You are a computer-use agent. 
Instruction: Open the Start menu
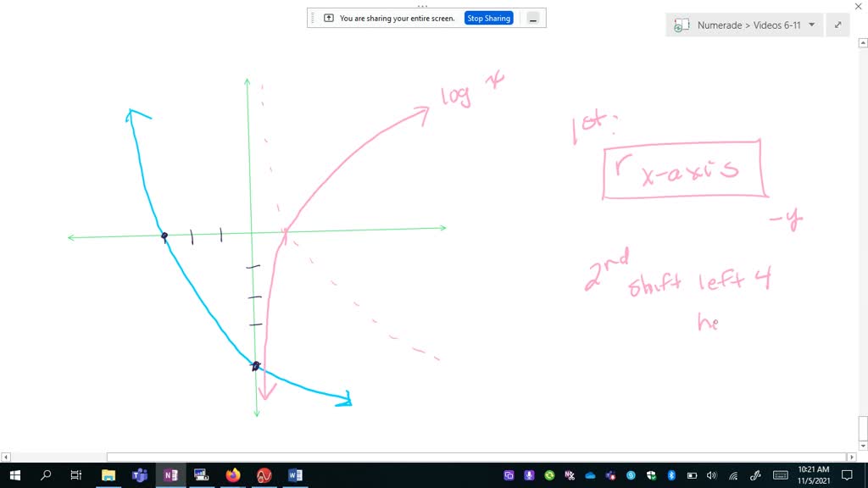pos(15,474)
